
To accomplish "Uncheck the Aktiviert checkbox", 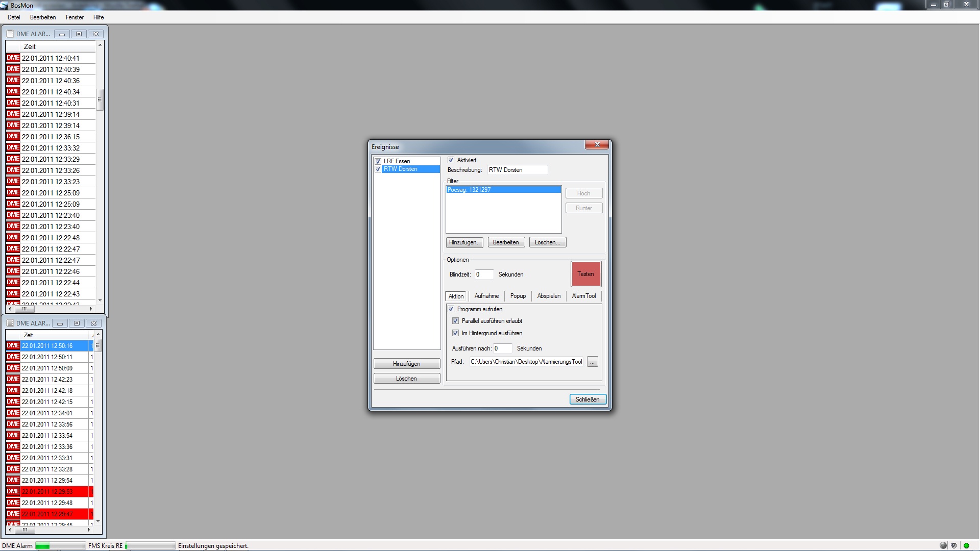I will 451,160.
